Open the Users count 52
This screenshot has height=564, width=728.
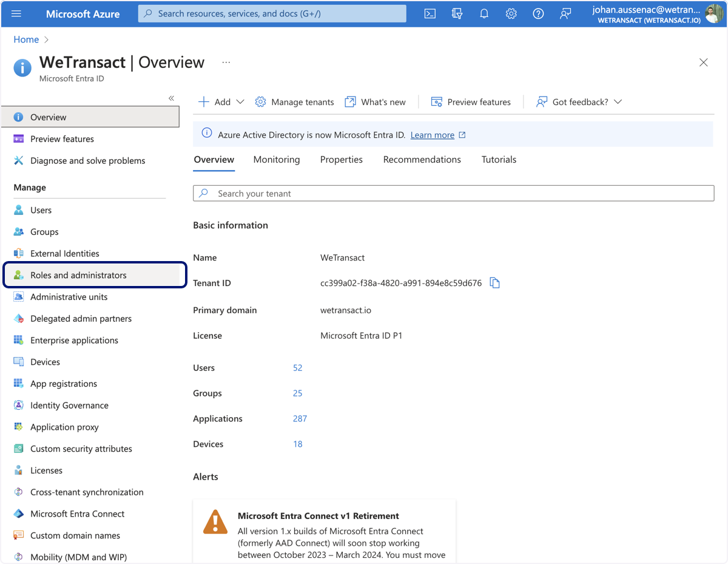(297, 368)
